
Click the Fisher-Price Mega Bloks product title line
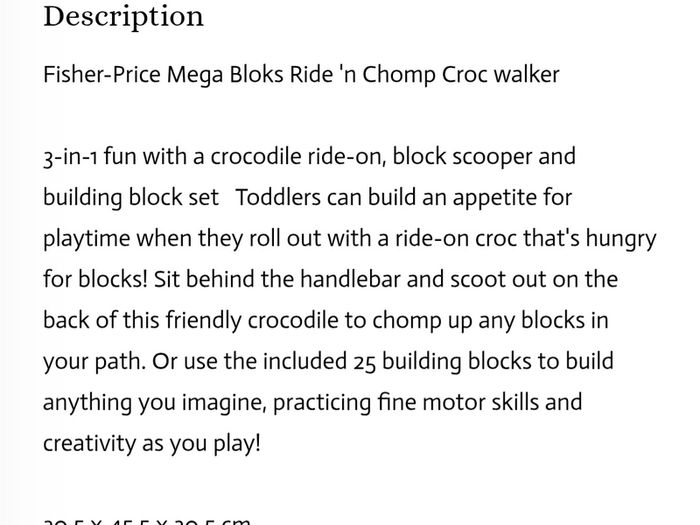301,75
